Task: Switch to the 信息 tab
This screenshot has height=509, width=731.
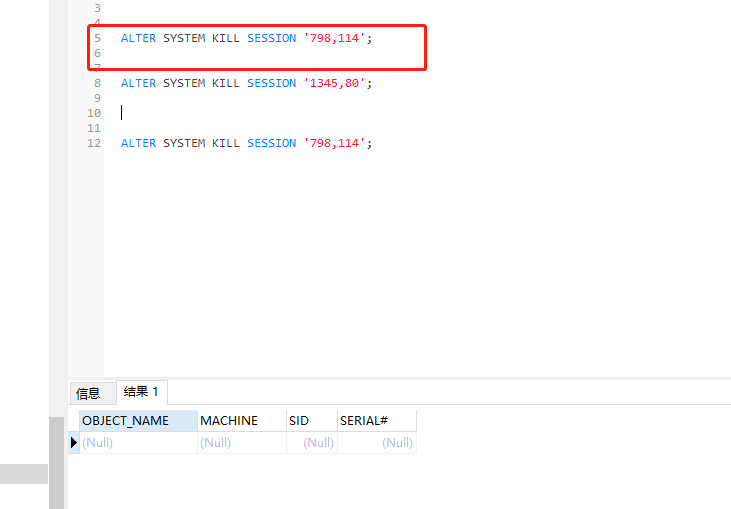Action: (88, 393)
